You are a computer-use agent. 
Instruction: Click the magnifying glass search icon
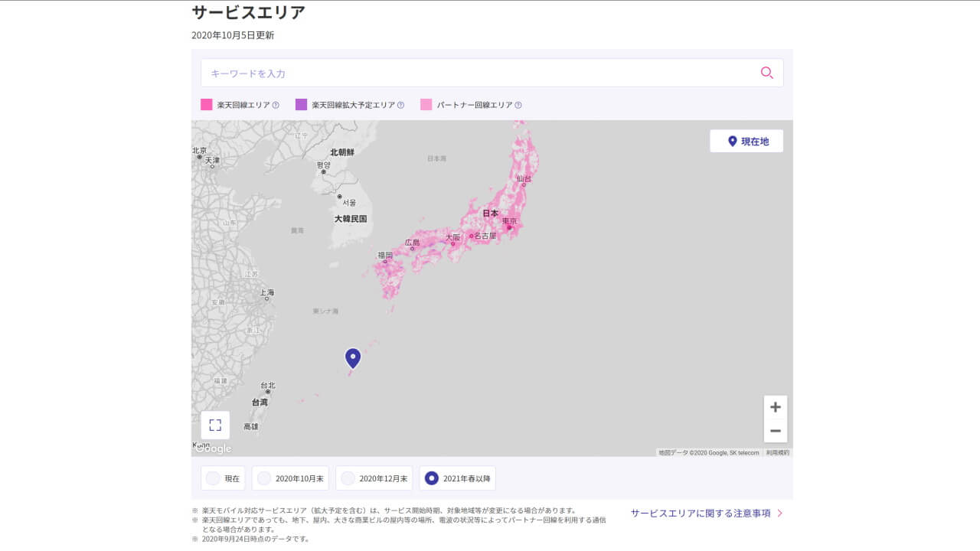click(x=766, y=73)
